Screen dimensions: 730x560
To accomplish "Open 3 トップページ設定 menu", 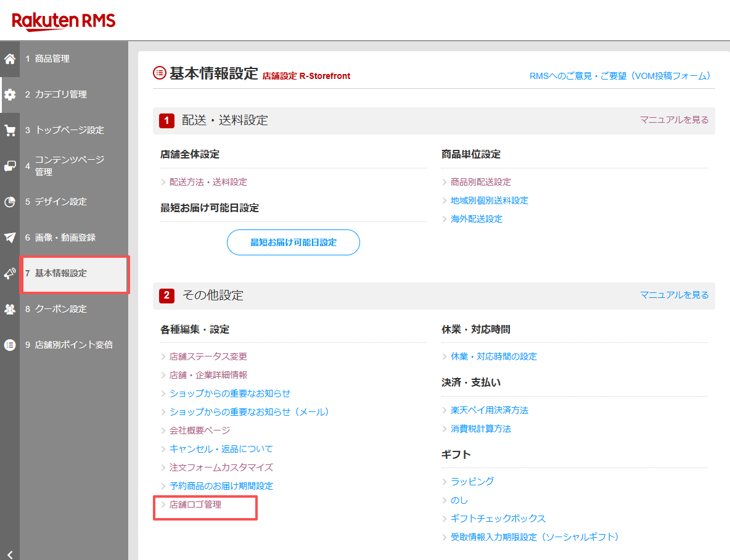I will [73, 131].
